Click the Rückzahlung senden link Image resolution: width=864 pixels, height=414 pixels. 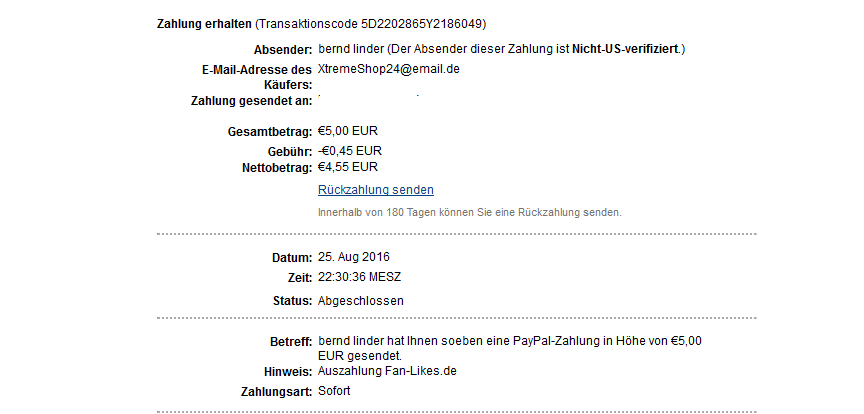coord(375,190)
